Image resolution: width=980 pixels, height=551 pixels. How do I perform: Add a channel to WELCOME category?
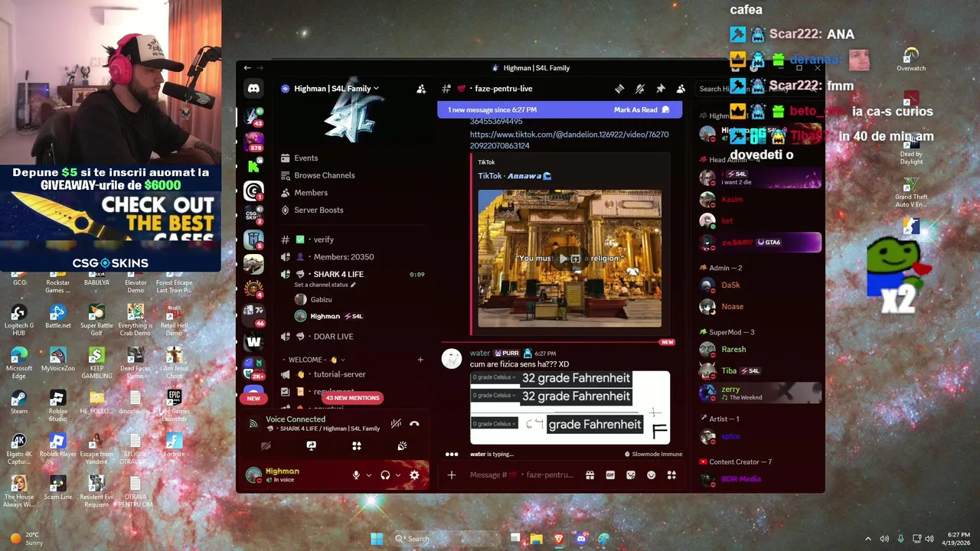pos(420,360)
